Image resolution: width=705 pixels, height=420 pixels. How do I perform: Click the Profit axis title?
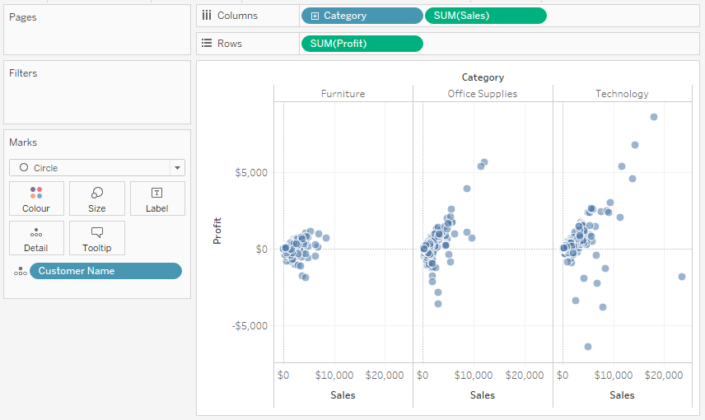point(217,231)
